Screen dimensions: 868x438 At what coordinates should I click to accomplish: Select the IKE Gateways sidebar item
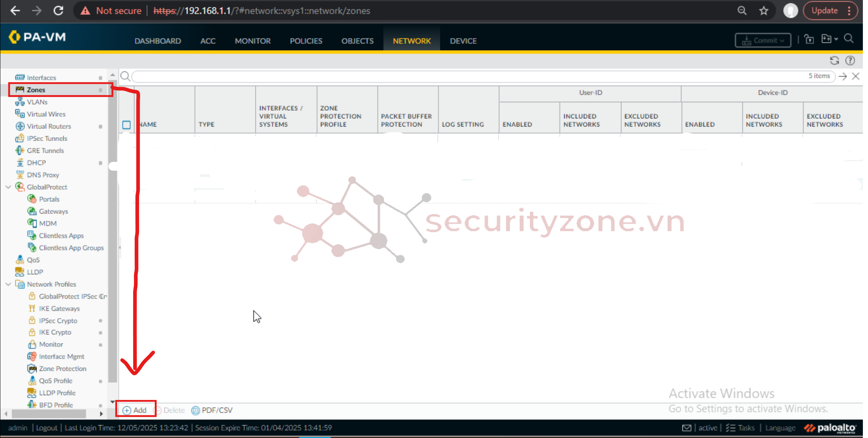tap(59, 308)
